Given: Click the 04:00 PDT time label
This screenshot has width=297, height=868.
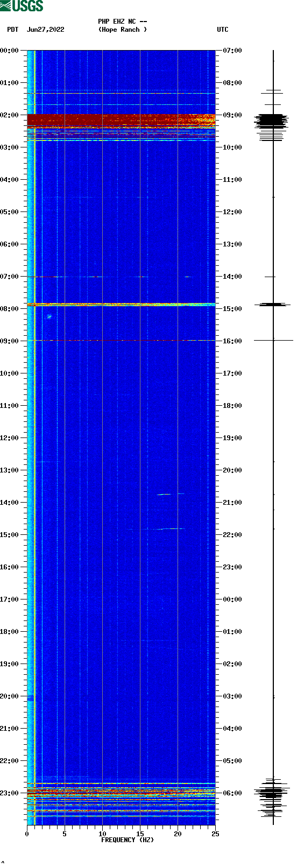Looking at the screenshot, I should [x=10, y=180].
